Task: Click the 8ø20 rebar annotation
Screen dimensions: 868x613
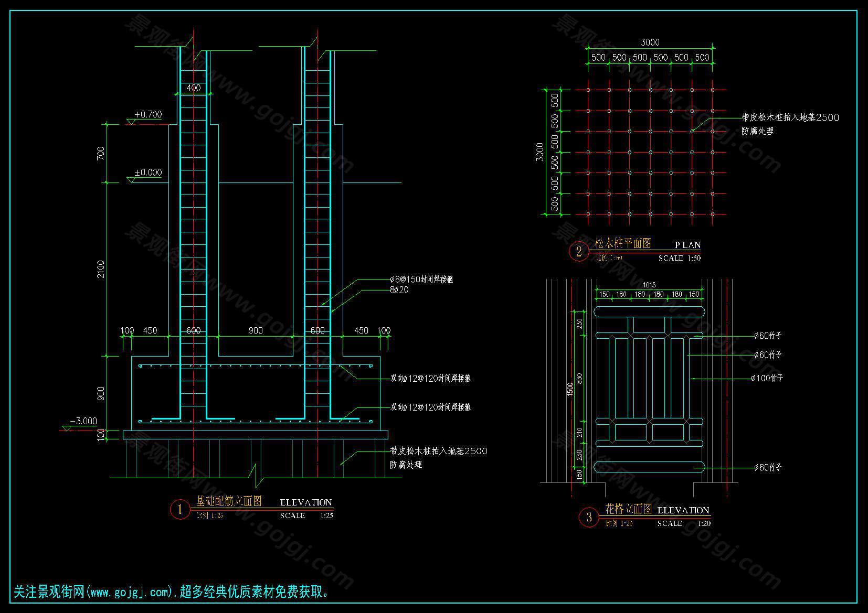Action: coord(399,290)
